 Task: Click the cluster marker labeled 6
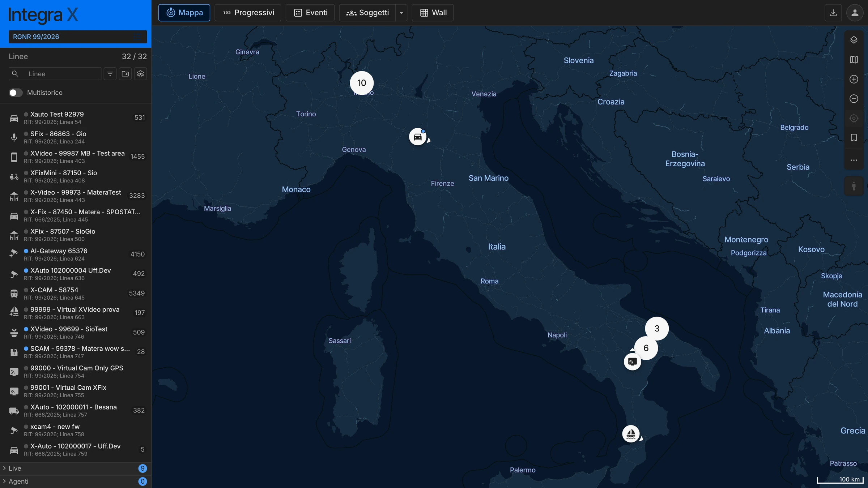coord(646,348)
